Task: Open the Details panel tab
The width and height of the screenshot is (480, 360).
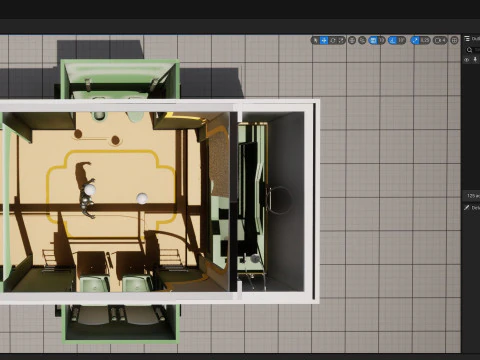Action: (472, 208)
